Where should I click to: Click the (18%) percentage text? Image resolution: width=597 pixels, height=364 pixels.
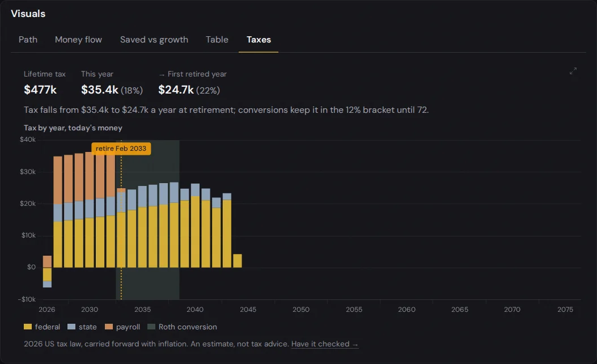[x=132, y=91]
